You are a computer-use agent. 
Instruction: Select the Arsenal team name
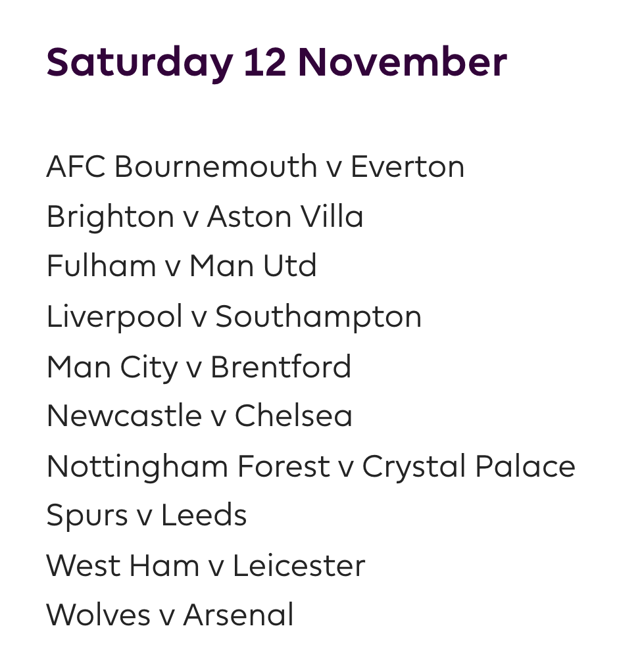[x=238, y=615]
